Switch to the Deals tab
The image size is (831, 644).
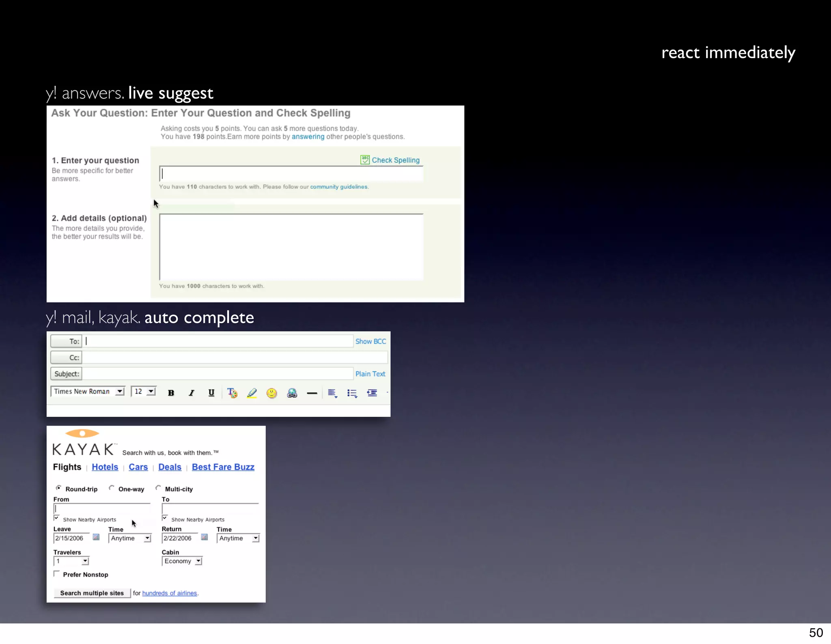point(170,467)
